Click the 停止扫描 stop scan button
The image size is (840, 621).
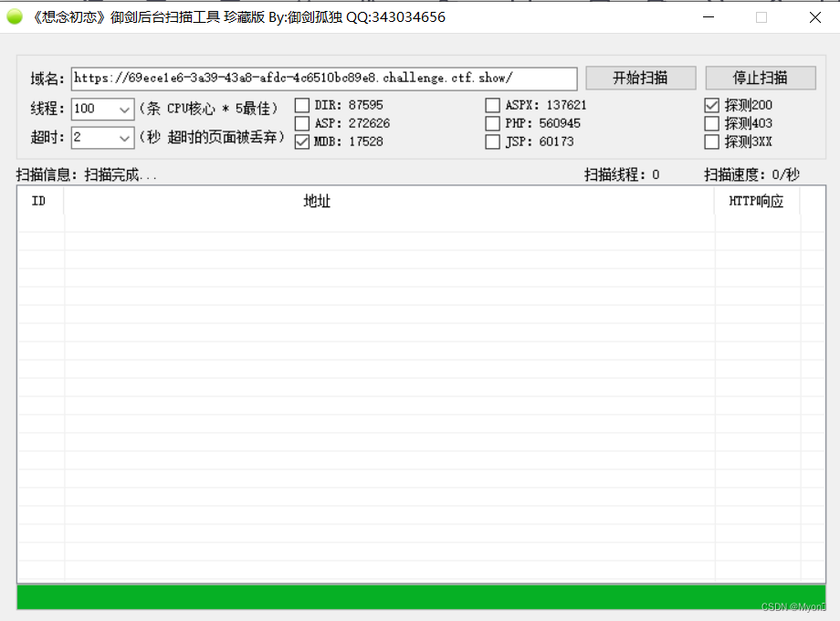[x=761, y=78]
